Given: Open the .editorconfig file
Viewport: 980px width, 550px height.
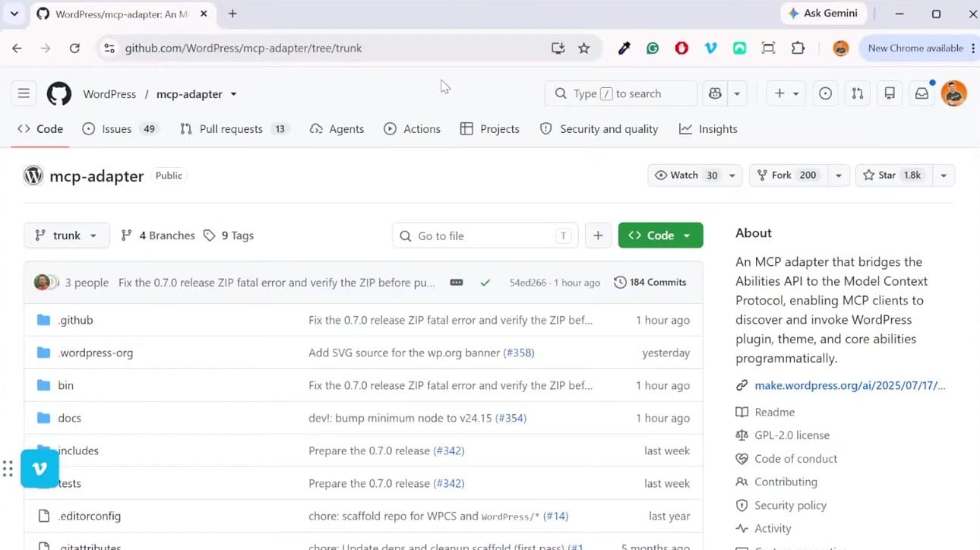Looking at the screenshot, I should (89, 516).
